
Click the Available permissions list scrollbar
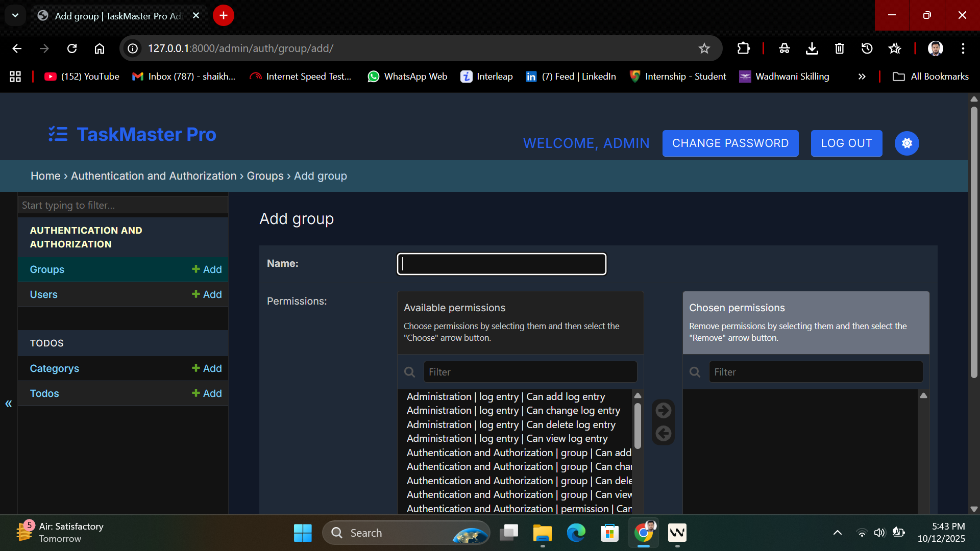[x=638, y=427]
